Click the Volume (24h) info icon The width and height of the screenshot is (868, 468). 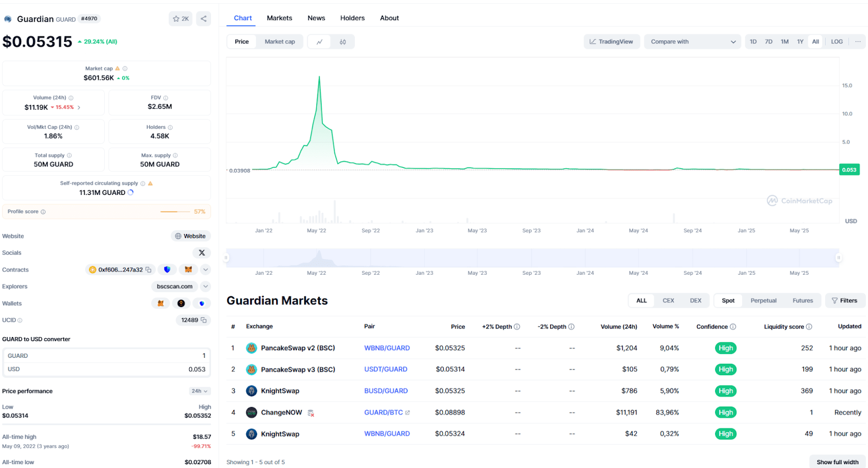(x=71, y=98)
